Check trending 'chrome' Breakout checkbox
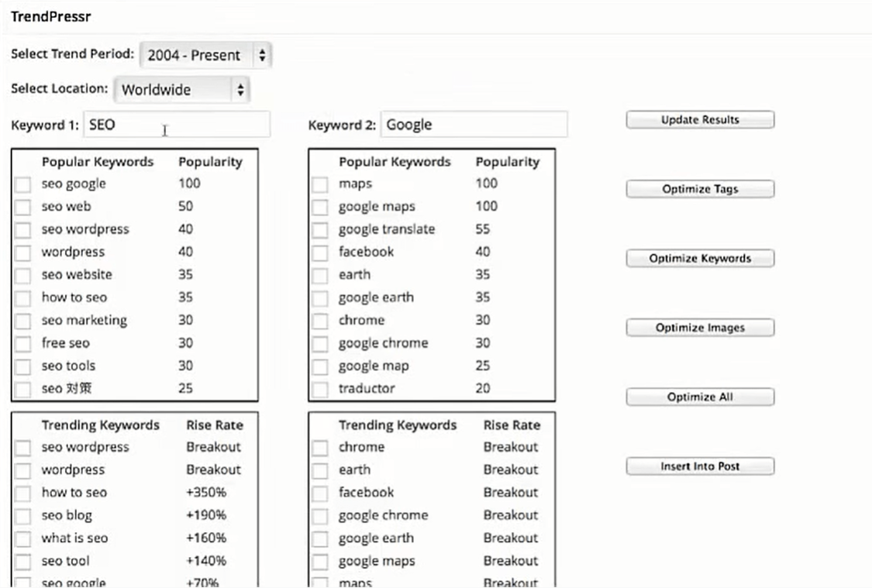 pyautogui.click(x=320, y=448)
